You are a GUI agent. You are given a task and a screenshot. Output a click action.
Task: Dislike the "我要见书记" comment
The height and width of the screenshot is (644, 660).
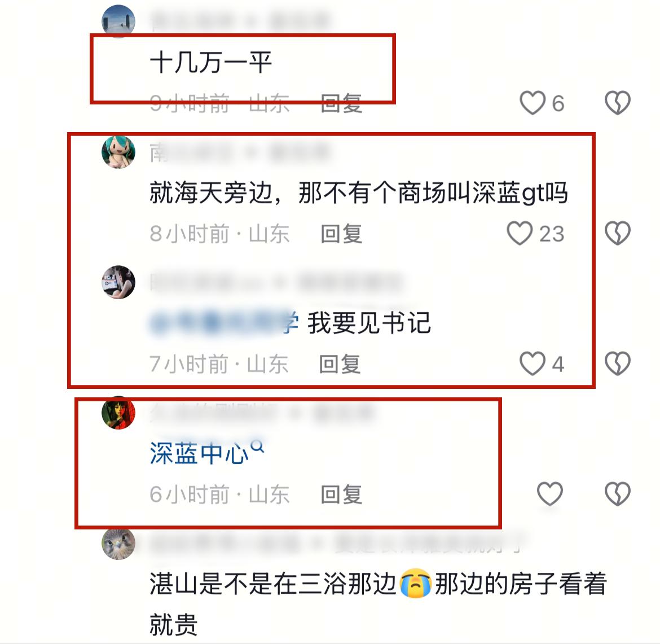click(x=618, y=363)
